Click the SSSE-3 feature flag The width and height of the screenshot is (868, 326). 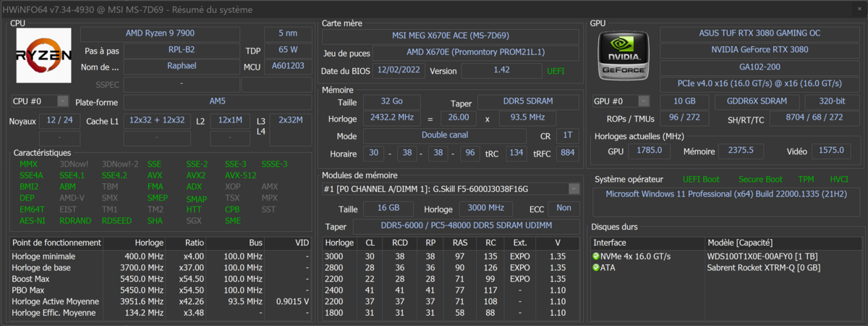274,164
